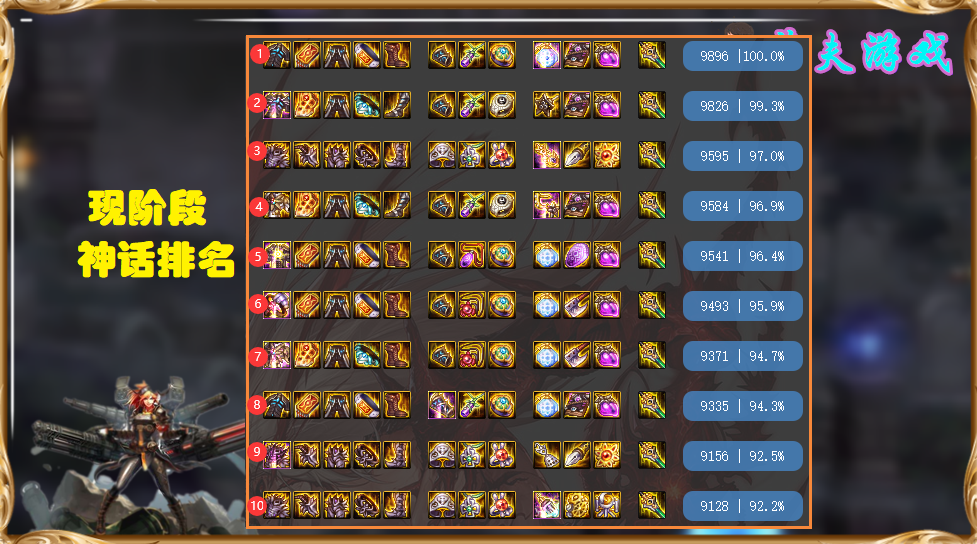
Task: Click the red rank 5 badge
Action: 257,256
